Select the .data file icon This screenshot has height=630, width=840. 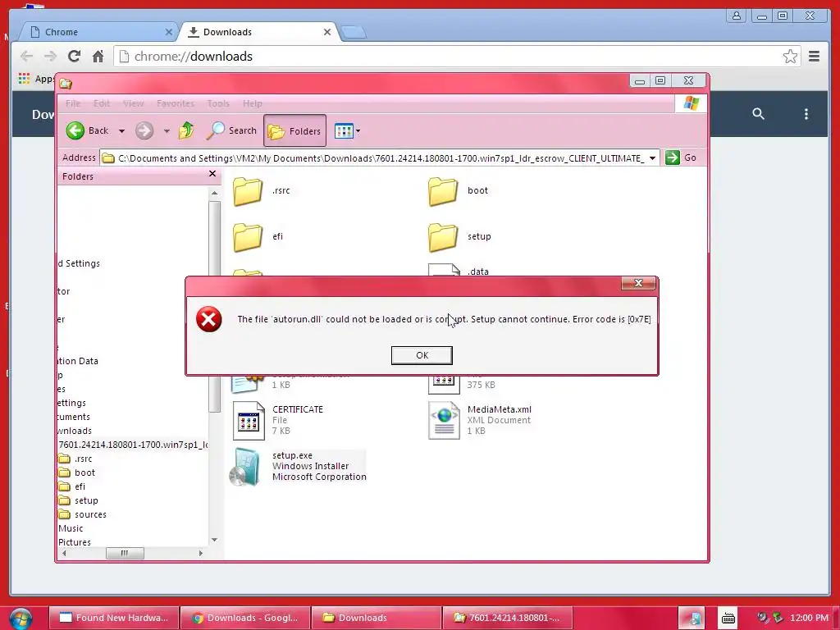[444, 270]
